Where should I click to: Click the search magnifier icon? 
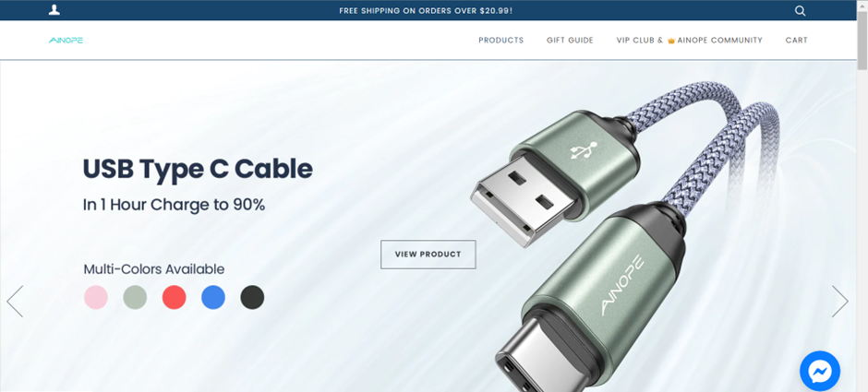[800, 10]
